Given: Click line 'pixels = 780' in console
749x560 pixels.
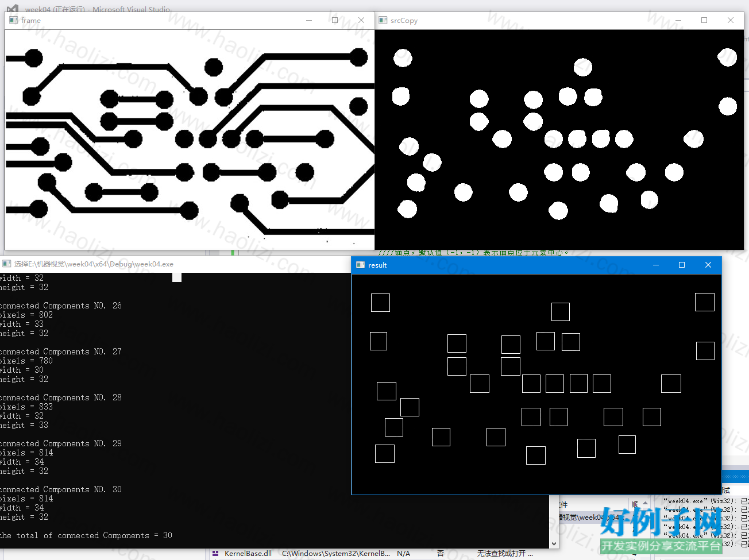Looking at the screenshot, I should pos(26,361).
